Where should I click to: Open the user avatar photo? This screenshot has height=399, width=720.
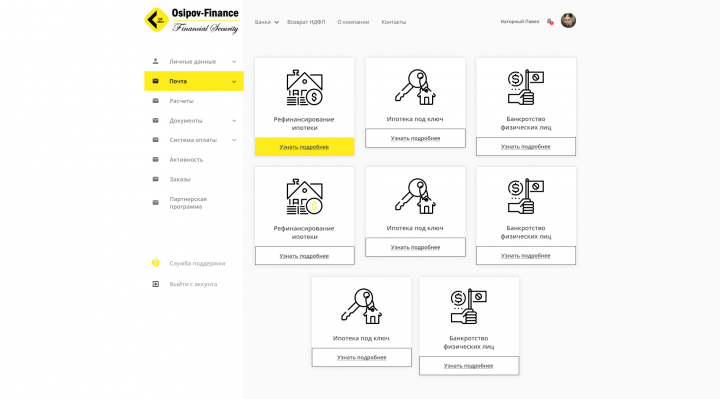568,21
